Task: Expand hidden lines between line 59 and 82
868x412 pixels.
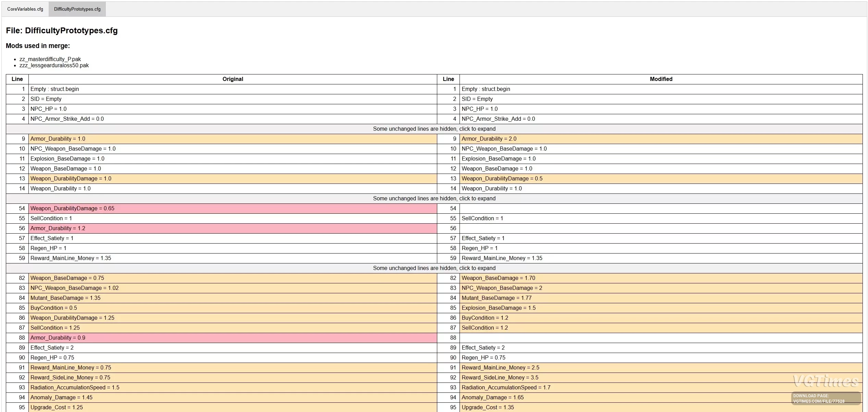Action: coord(434,268)
